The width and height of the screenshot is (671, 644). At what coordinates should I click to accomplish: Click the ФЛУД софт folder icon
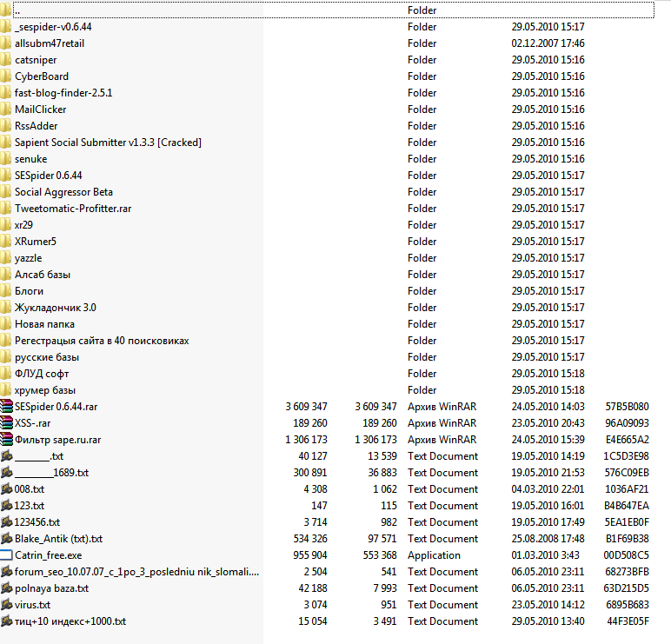click(x=5, y=374)
